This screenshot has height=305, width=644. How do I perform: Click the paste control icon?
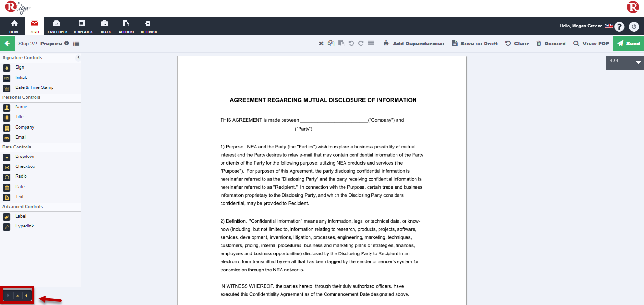tap(341, 44)
